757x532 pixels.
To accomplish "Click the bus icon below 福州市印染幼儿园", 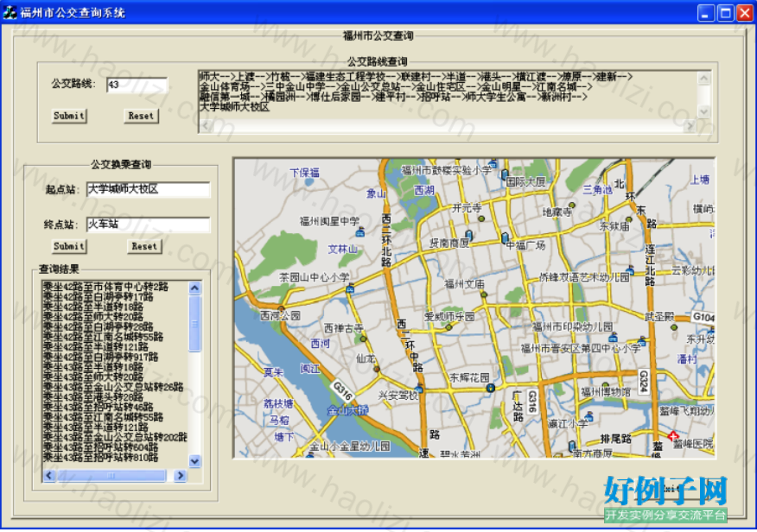I will 614,337.
